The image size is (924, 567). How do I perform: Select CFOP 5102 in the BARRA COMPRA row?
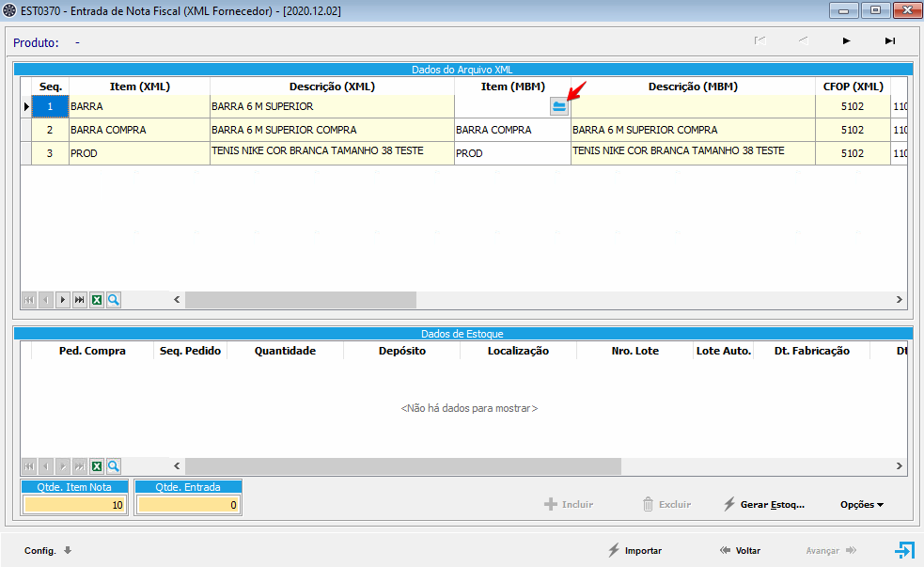(x=853, y=130)
